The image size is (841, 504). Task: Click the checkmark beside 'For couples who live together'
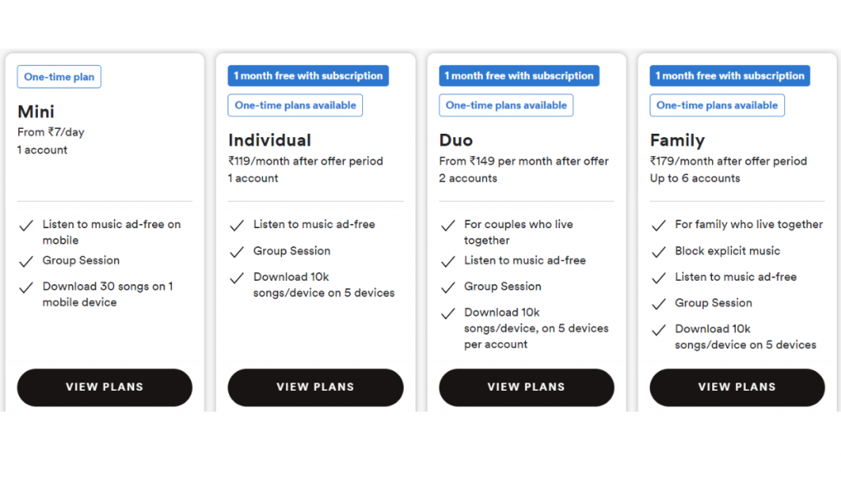tap(448, 225)
